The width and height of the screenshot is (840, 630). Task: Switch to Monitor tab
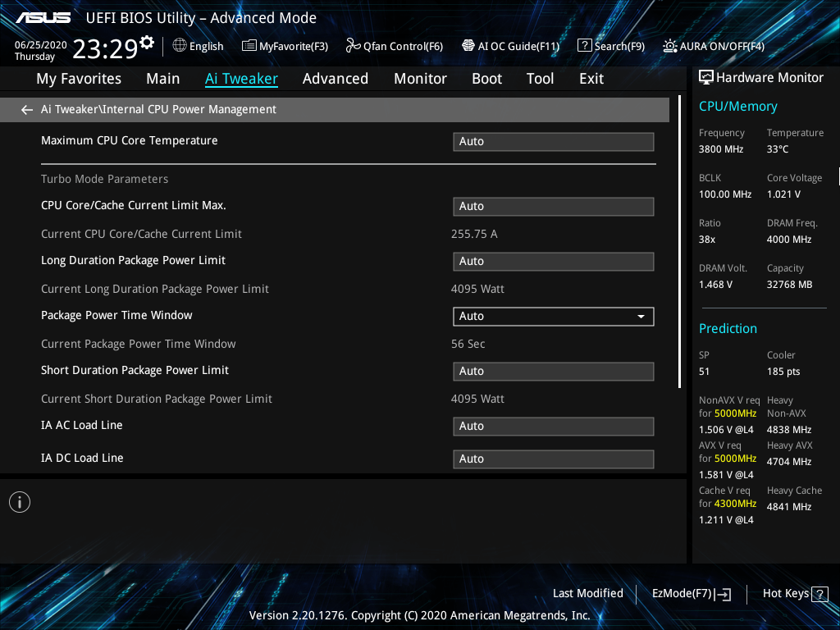pos(420,79)
